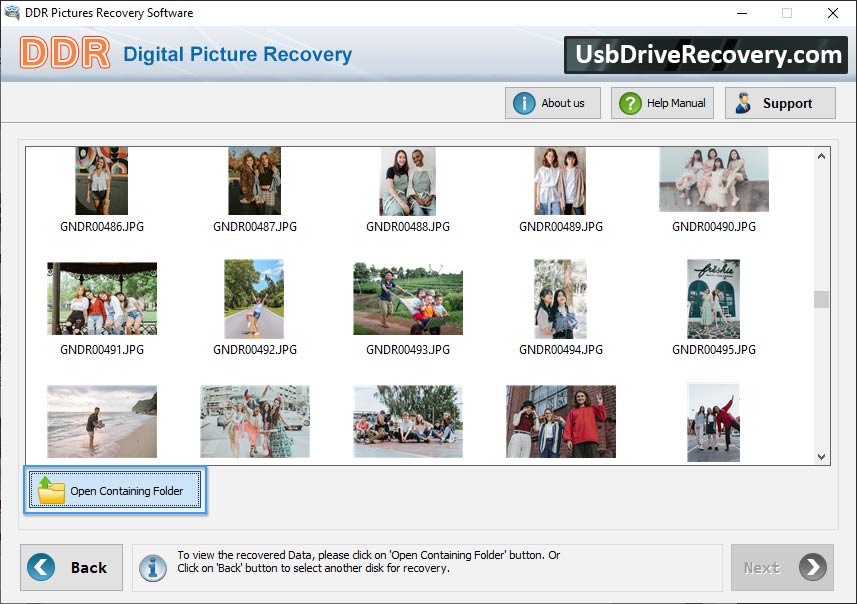
Task: Select thumbnail GNDR00487.JPG
Action: (255, 180)
